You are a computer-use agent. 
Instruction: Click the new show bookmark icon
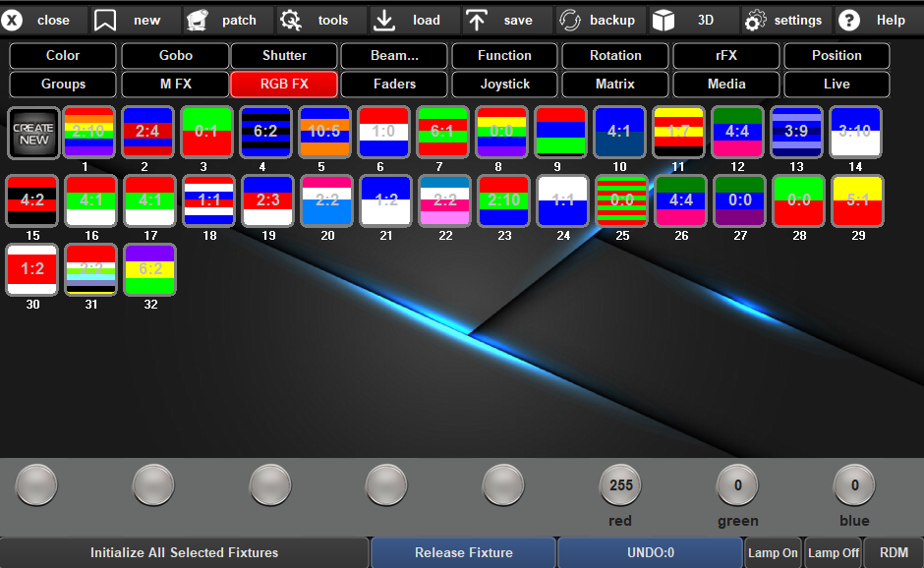pos(105,20)
